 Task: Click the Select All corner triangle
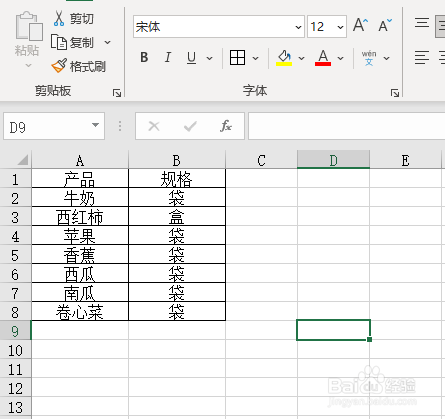pos(23,160)
